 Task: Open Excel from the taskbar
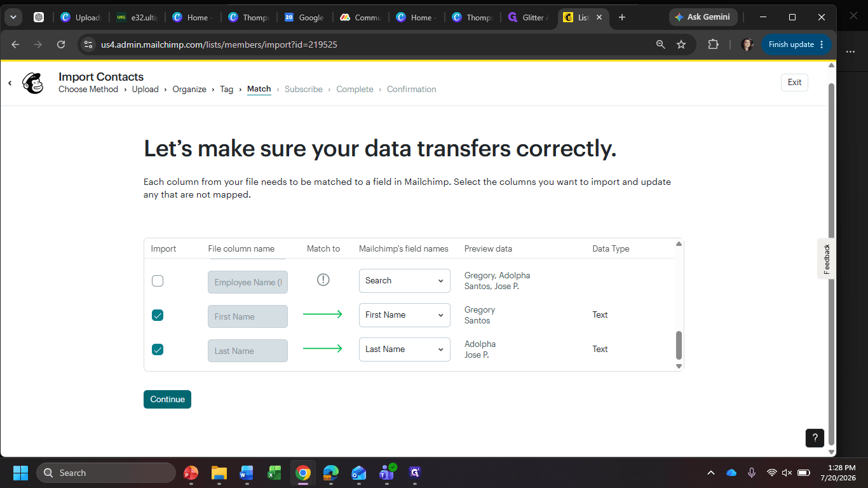[275, 473]
